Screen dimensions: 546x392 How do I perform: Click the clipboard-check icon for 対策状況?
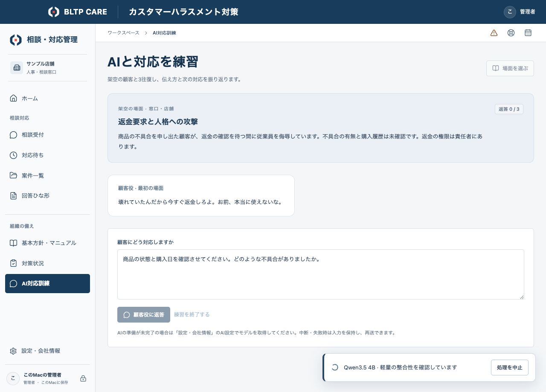13,263
